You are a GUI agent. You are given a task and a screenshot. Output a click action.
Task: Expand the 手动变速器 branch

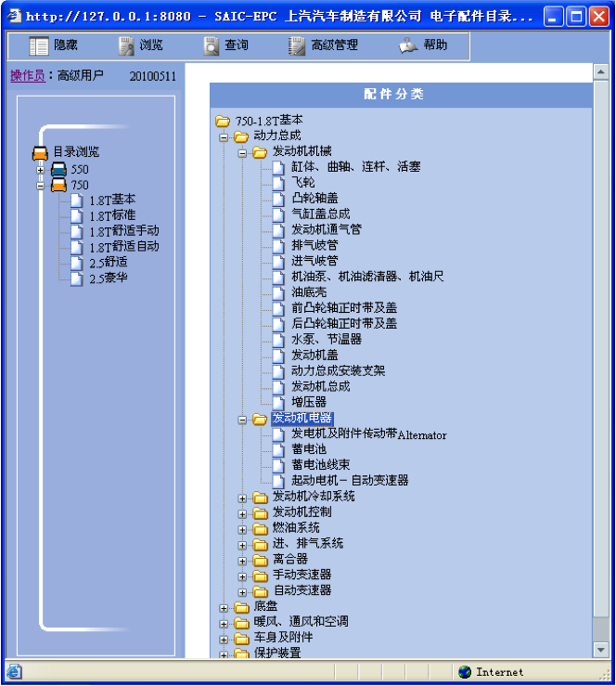[x=242, y=577]
